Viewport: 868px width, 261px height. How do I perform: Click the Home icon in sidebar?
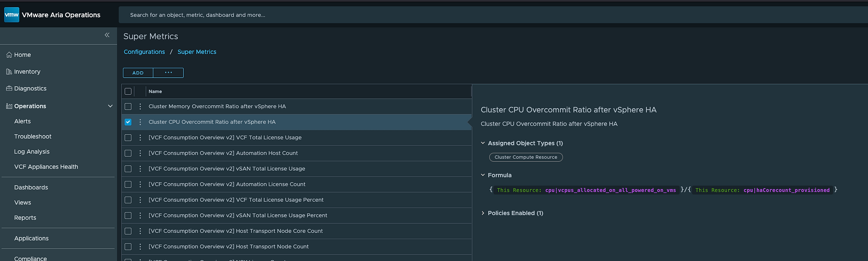(9, 55)
